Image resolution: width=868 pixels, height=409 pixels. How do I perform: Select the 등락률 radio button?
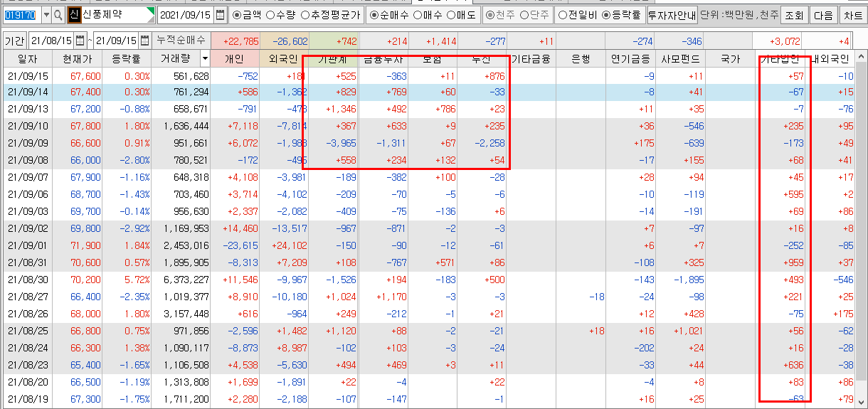605,14
